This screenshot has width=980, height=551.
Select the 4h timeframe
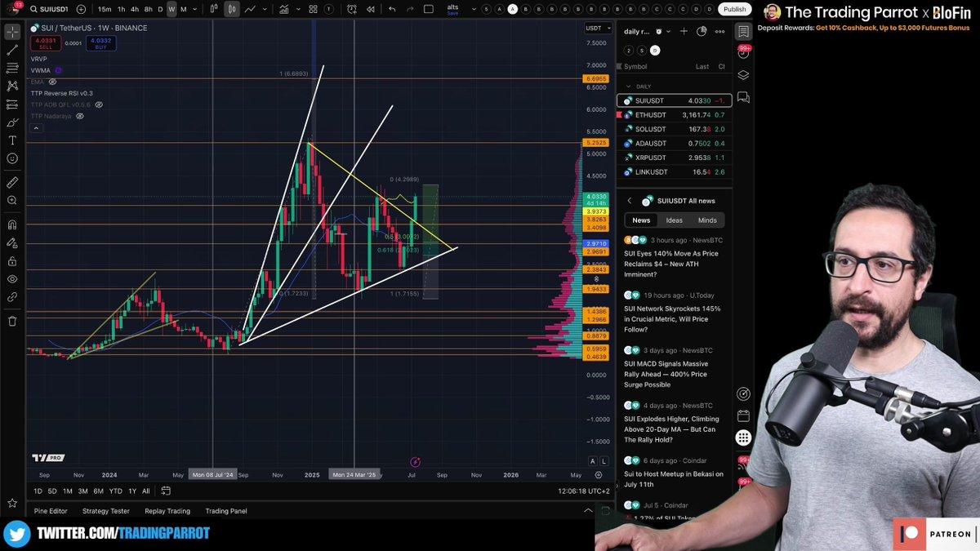135,9
